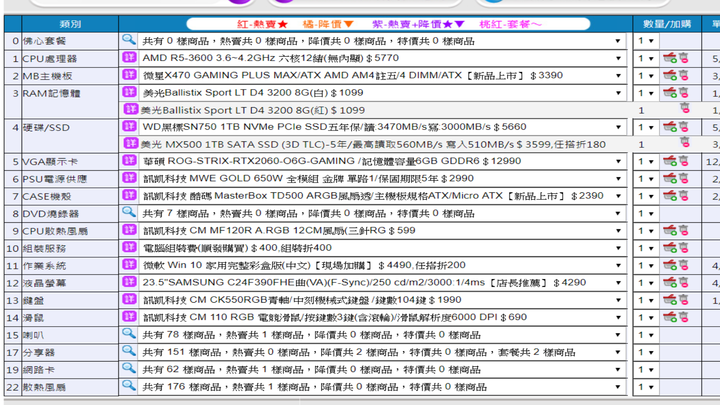Open the 微軟 Win 10 家用 OS dropdown
The height and width of the screenshot is (405, 720).
(382, 265)
